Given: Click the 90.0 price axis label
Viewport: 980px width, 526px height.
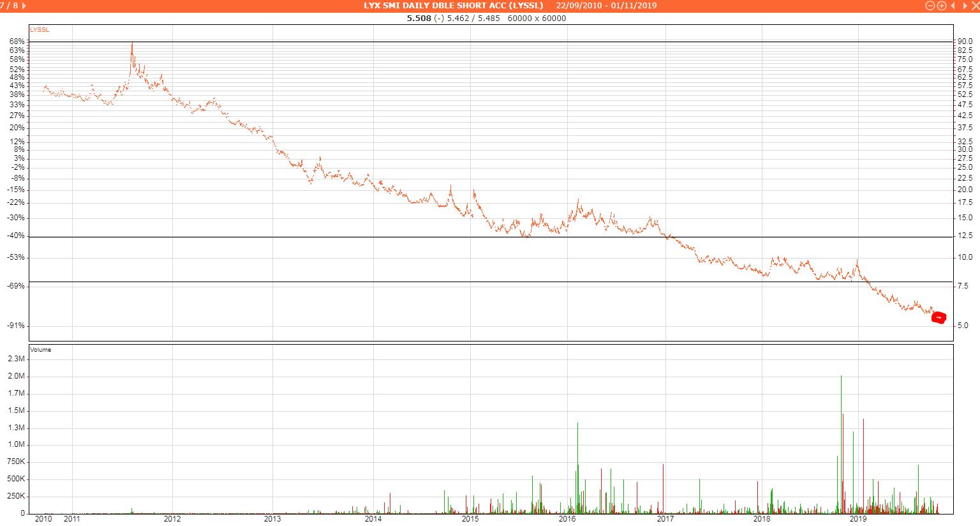Looking at the screenshot, I should pyautogui.click(x=965, y=41).
